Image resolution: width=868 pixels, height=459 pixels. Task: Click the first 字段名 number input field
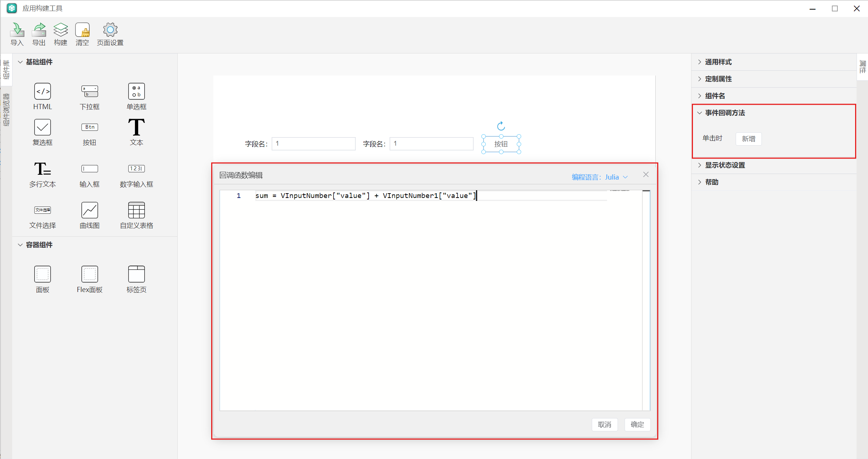(x=313, y=144)
